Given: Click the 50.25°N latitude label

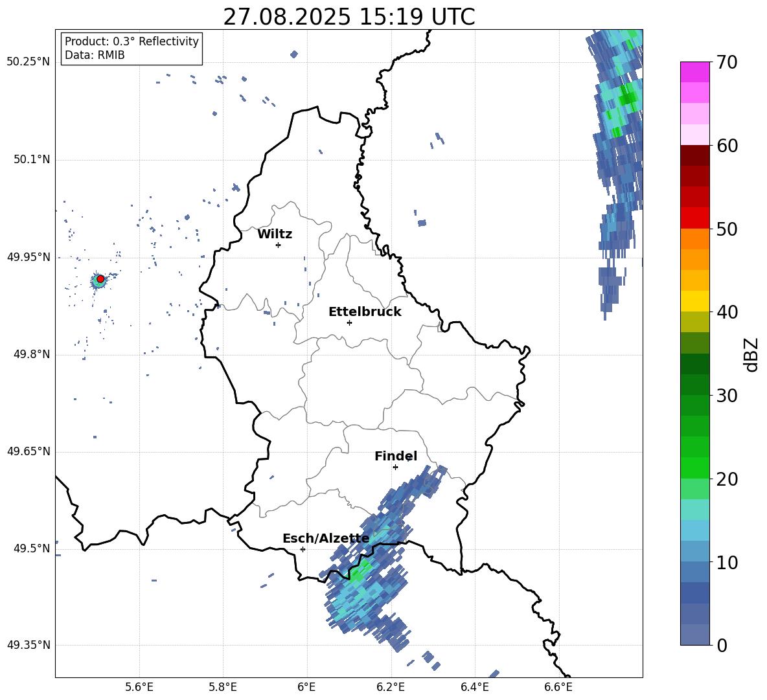Looking at the screenshot, I should tap(29, 62).
